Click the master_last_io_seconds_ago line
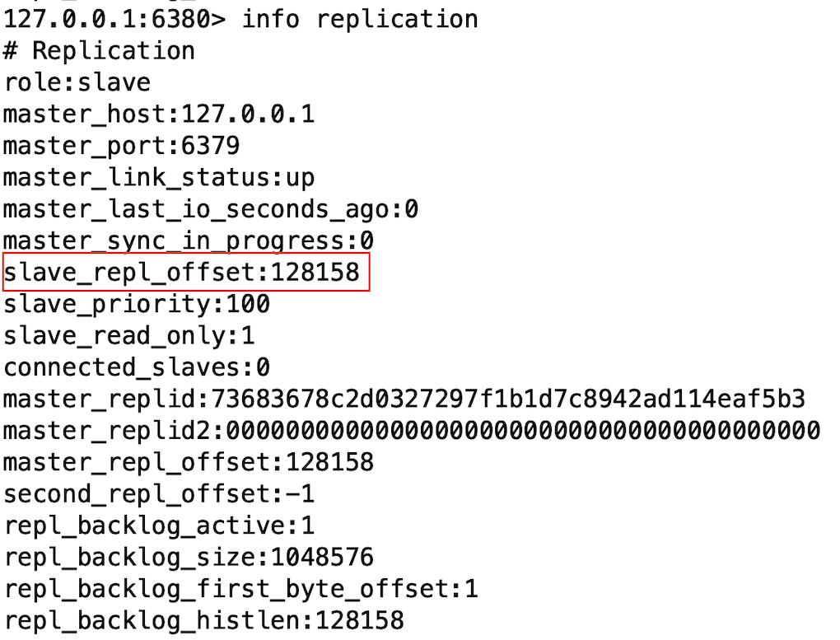The width and height of the screenshot is (840, 640). point(211,209)
